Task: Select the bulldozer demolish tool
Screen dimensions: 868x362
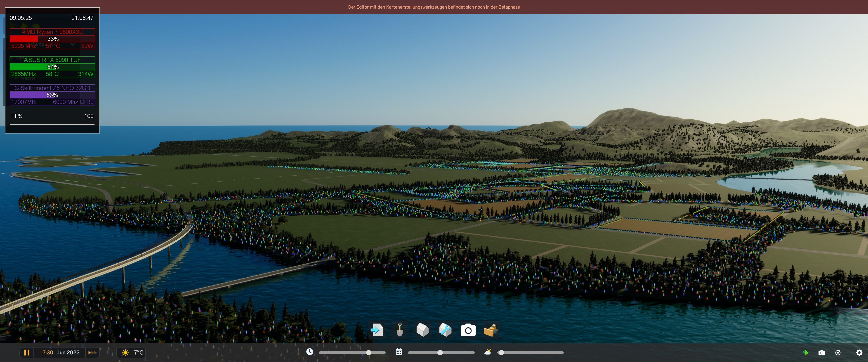Action: [x=491, y=330]
